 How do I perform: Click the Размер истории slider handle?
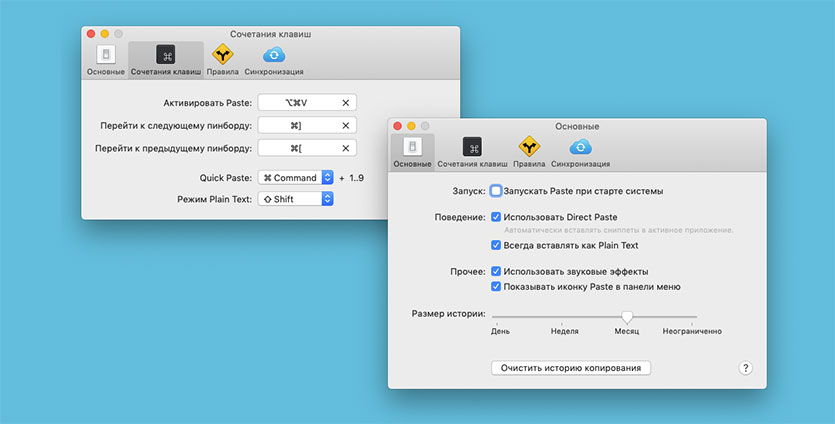coord(627,316)
